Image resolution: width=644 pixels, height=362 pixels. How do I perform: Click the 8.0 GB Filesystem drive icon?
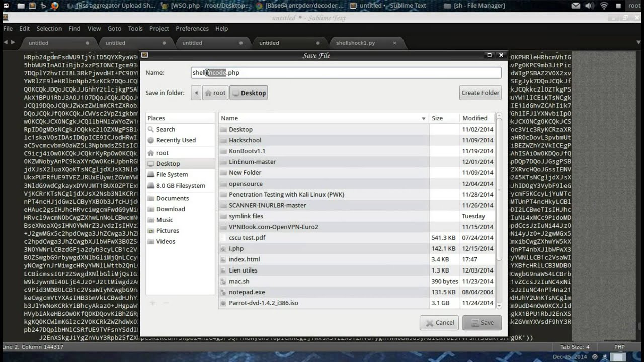(150, 186)
